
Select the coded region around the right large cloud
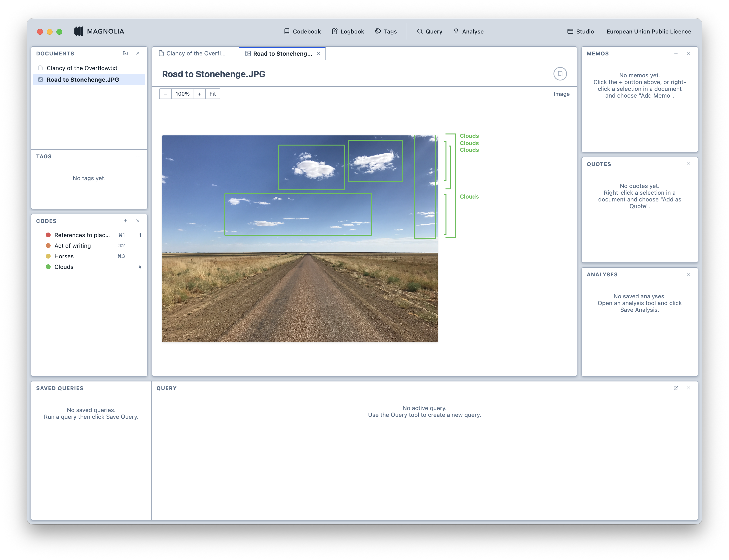376,161
